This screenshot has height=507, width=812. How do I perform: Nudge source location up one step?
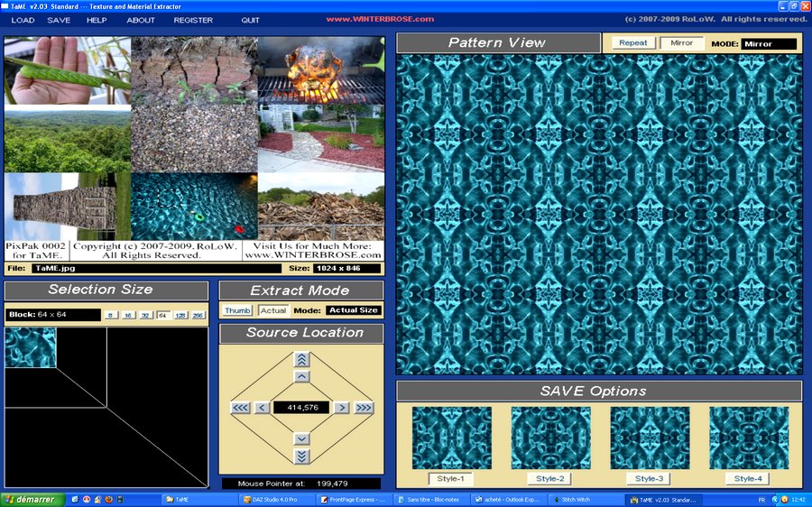(301, 376)
